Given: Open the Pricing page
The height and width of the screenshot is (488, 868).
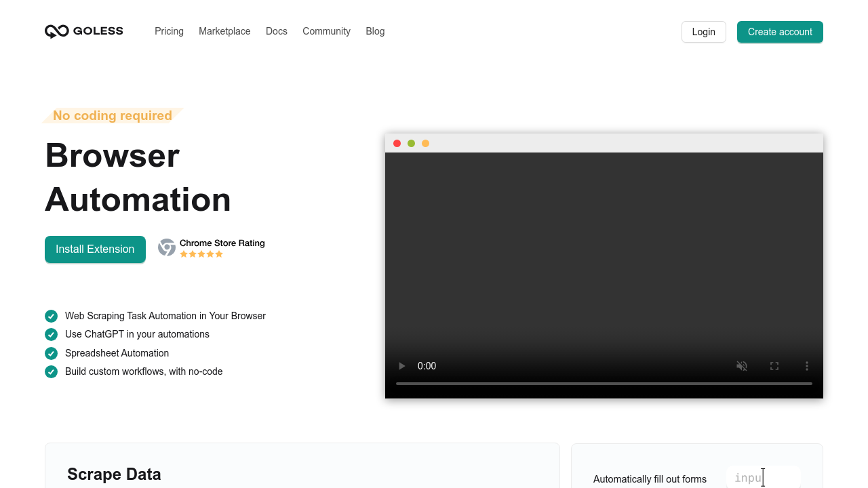Looking at the screenshot, I should 169,31.
